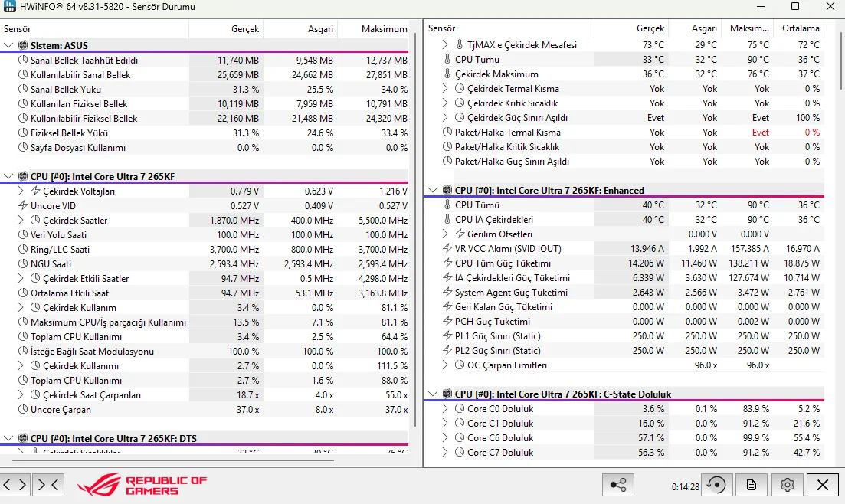Click the chip icon beside 265KF: Enhanced header
This screenshot has height=504, width=845.
point(447,190)
